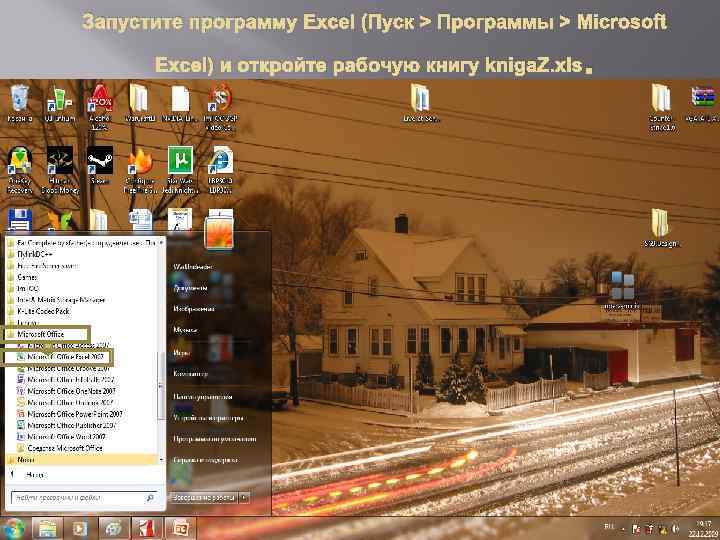Open the shutdown options arrow

click(x=244, y=497)
